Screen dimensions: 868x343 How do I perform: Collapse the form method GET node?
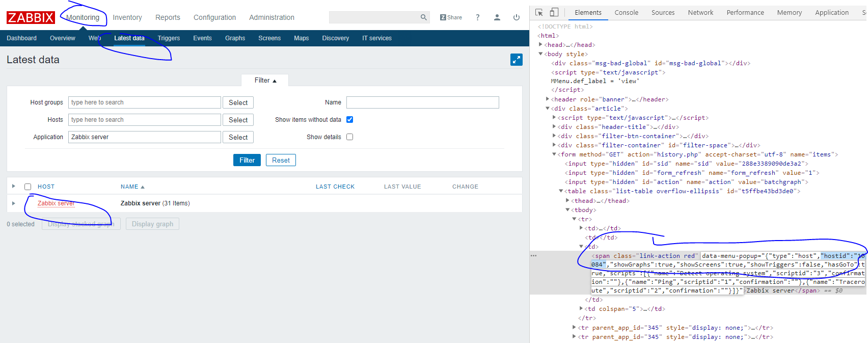[554, 154]
